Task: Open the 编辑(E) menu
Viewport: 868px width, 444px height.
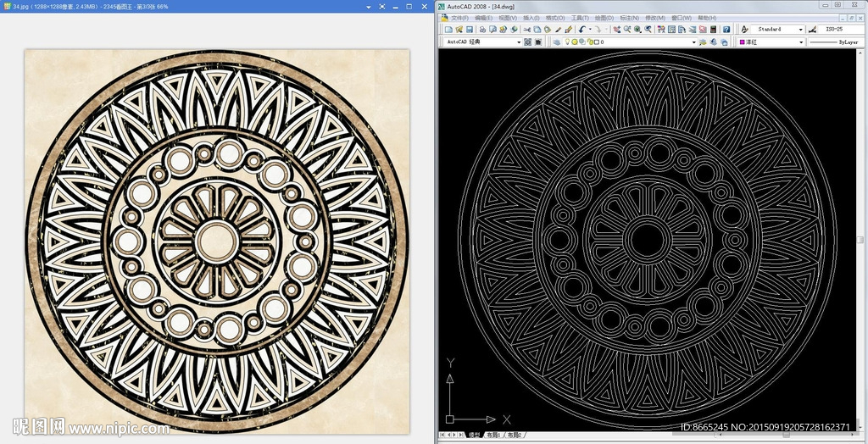Action: pos(483,18)
